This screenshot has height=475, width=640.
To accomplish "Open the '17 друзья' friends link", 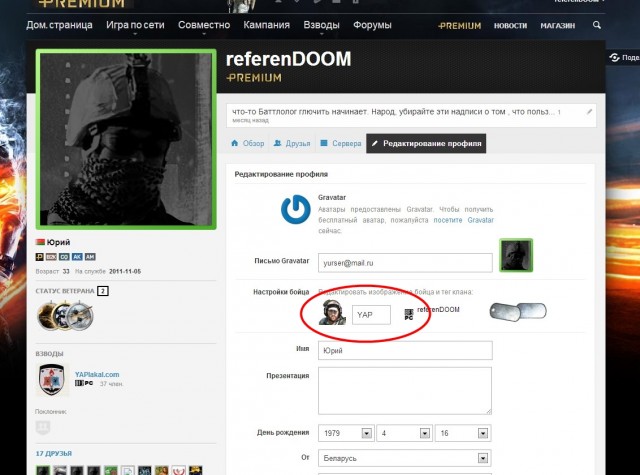I will pos(53,453).
